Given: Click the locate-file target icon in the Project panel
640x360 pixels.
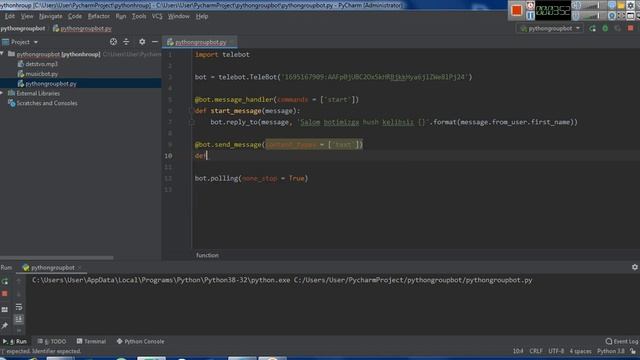Looking at the screenshot, I should (x=113, y=42).
